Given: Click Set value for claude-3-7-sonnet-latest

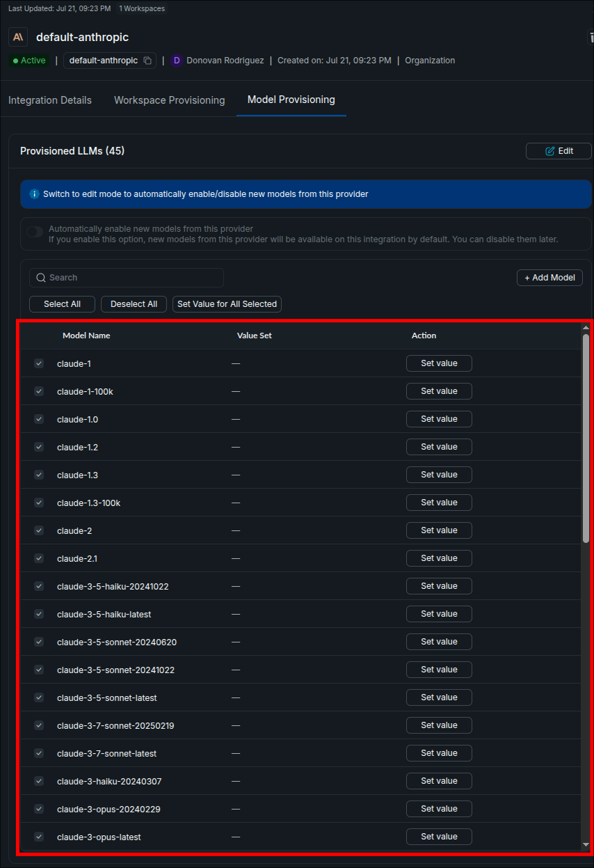Looking at the screenshot, I should [x=439, y=753].
